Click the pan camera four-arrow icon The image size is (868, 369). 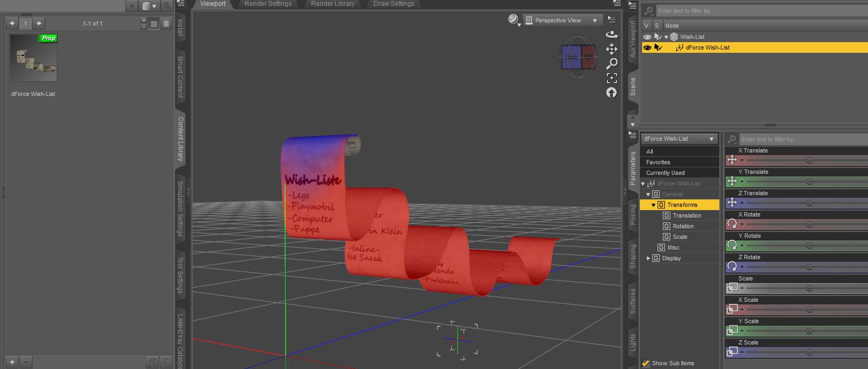(612, 50)
